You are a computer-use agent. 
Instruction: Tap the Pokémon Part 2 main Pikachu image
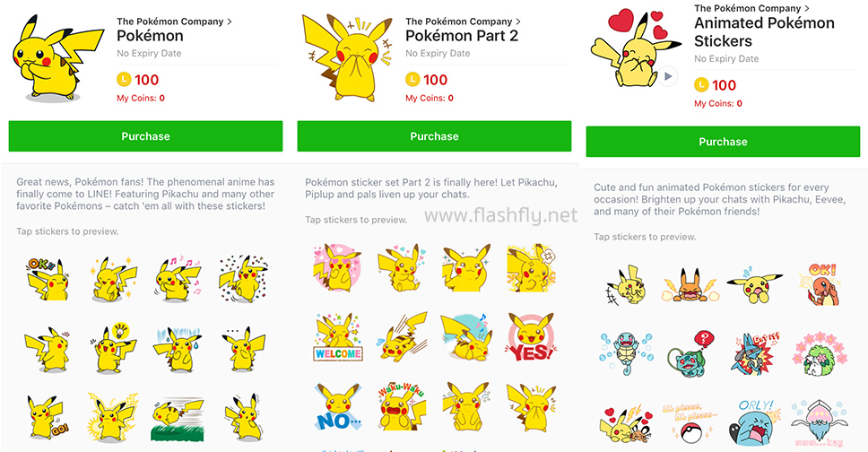[x=346, y=58]
